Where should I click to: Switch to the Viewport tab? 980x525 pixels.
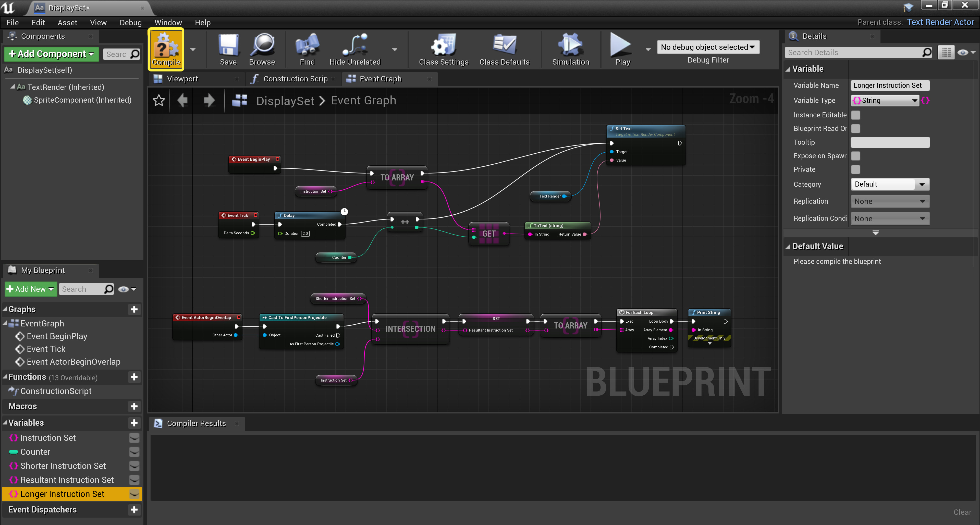point(182,79)
